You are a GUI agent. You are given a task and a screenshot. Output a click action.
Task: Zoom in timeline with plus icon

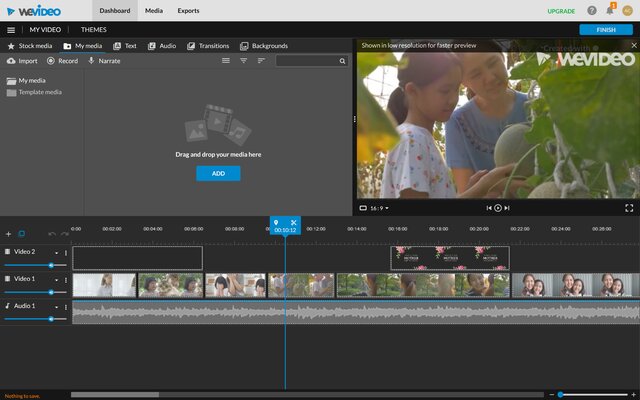pos(634,395)
